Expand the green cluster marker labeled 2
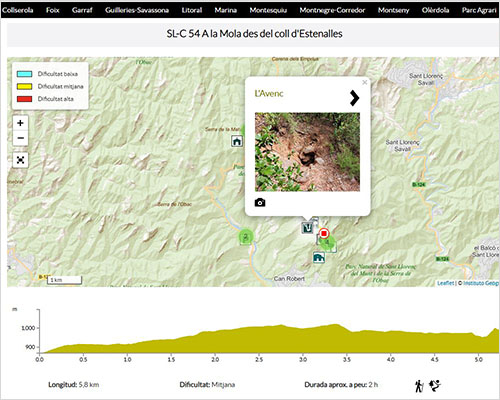500x400 pixels. click(246, 237)
